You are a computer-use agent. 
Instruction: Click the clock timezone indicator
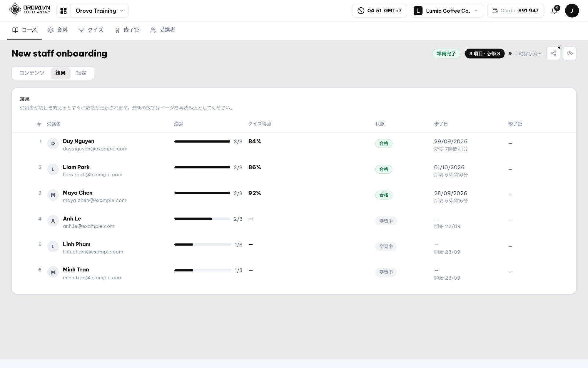click(379, 11)
